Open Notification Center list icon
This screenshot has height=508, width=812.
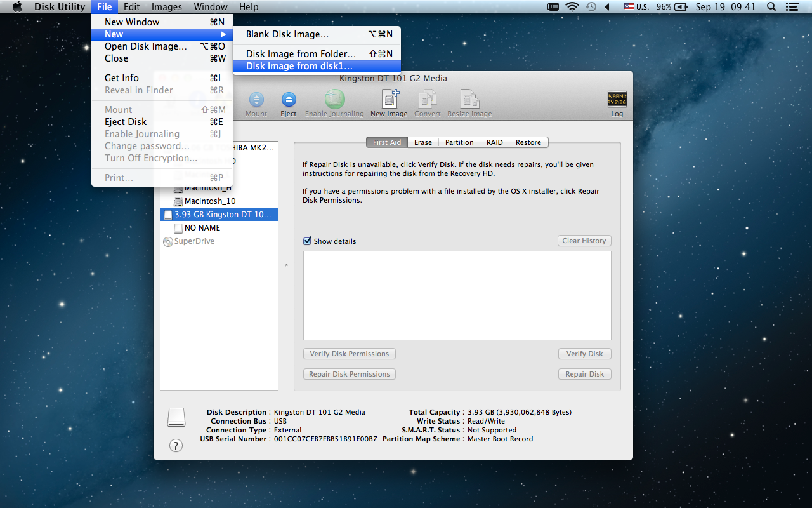point(792,7)
